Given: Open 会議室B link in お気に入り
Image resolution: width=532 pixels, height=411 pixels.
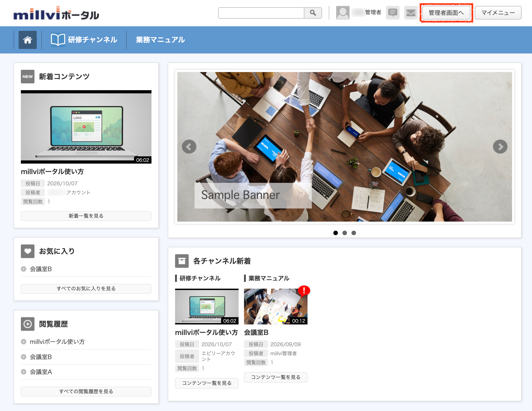Looking at the screenshot, I should (41, 269).
